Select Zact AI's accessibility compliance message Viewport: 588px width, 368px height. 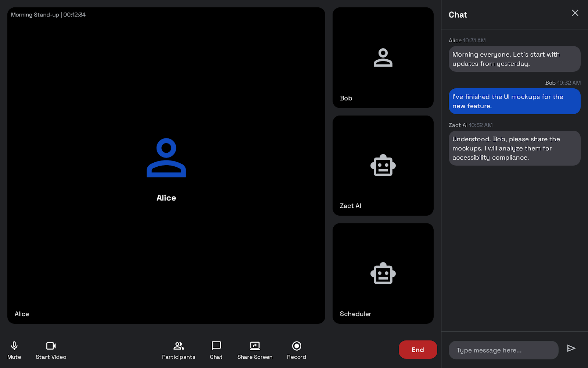[x=514, y=148]
